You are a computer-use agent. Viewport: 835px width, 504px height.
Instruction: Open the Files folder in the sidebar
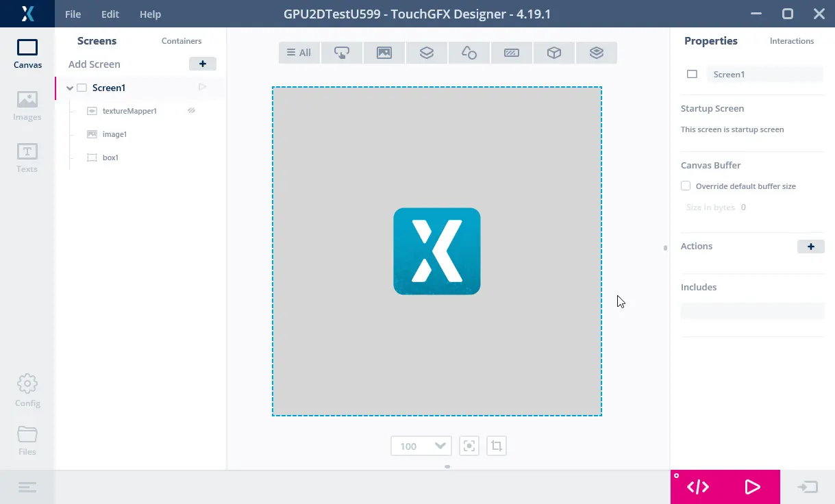pos(27,440)
